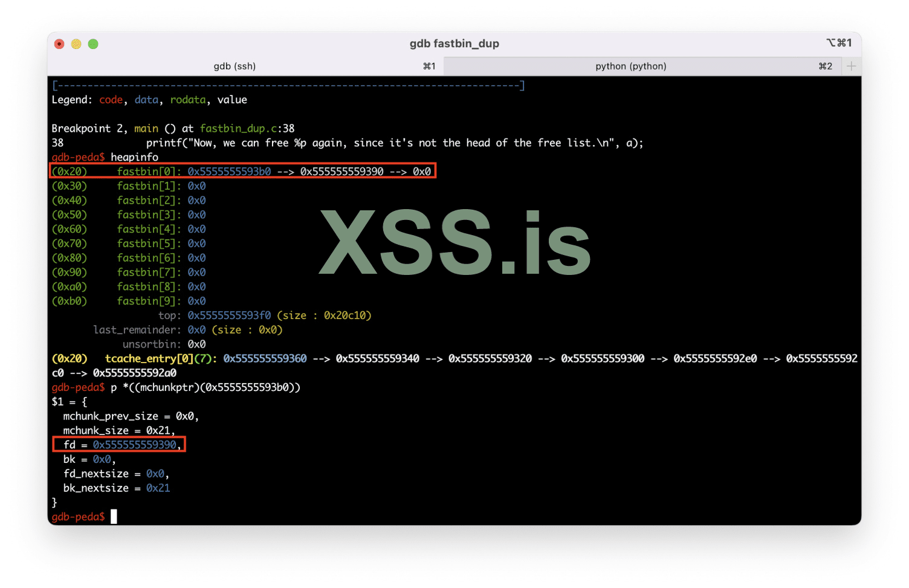This screenshot has width=909, height=588.
Task: Click the top size value 0x20c10
Action: click(x=345, y=315)
